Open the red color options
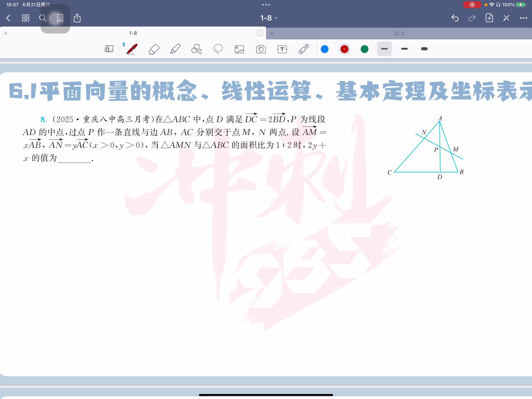Image resolution: width=532 pixels, height=399 pixels. pos(344,49)
